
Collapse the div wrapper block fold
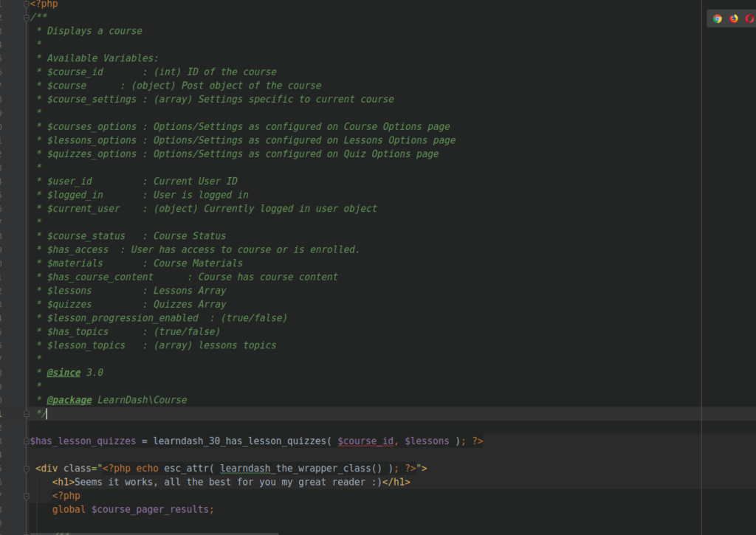(27, 469)
